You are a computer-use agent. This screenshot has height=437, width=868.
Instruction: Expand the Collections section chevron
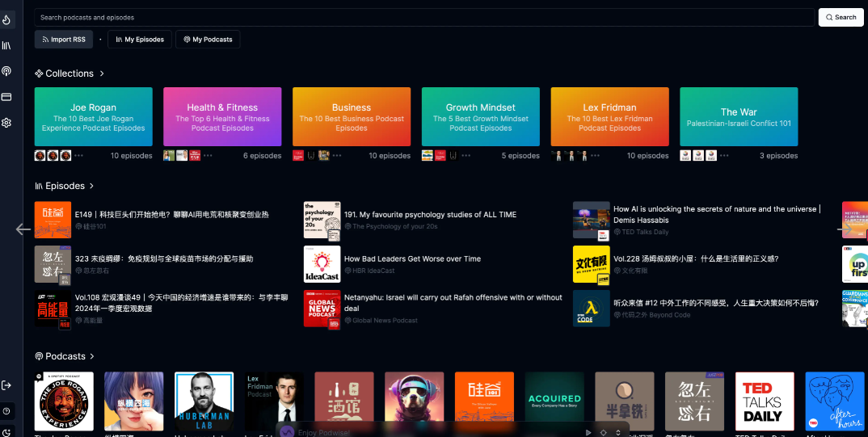102,74
